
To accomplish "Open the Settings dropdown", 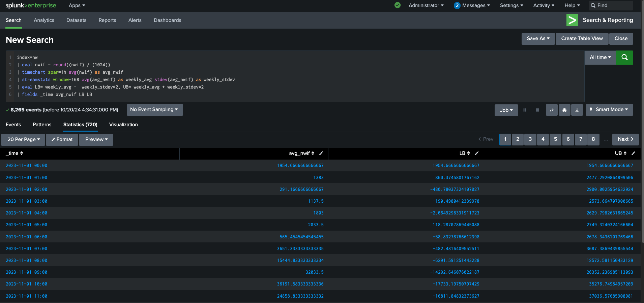I will tap(511, 5).
